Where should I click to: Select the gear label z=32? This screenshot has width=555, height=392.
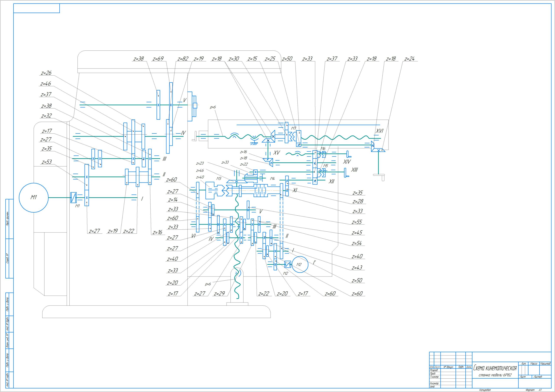pos(47,116)
